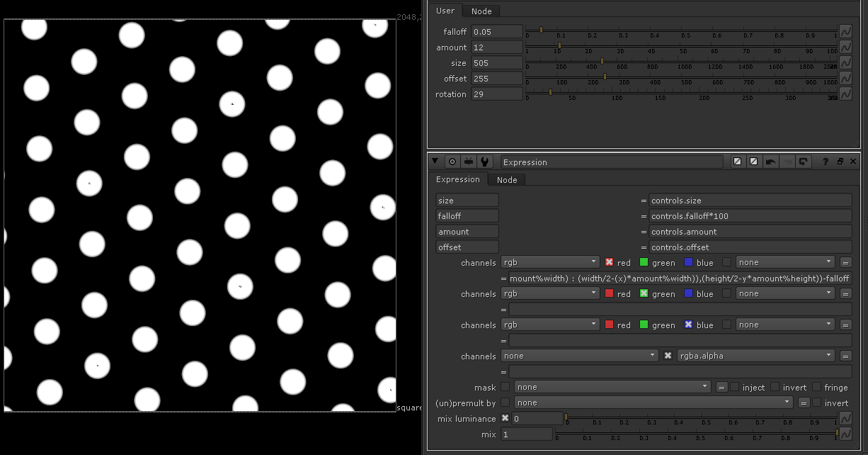Collapse the Expression panel with the triangle
868x455 pixels.
click(435, 162)
